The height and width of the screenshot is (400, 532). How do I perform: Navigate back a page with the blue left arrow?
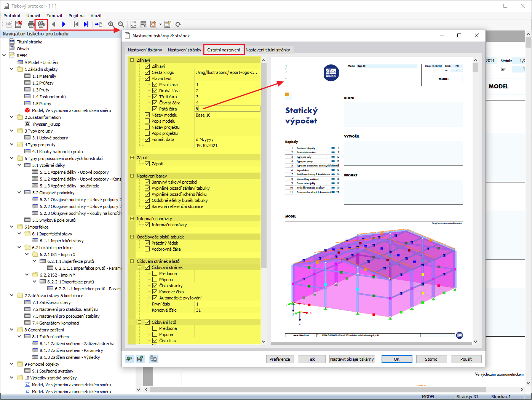[x=54, y=24]
